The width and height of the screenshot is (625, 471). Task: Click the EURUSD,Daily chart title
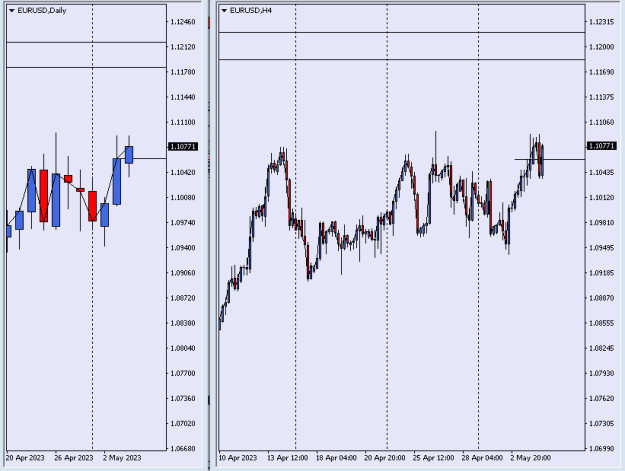42,11
